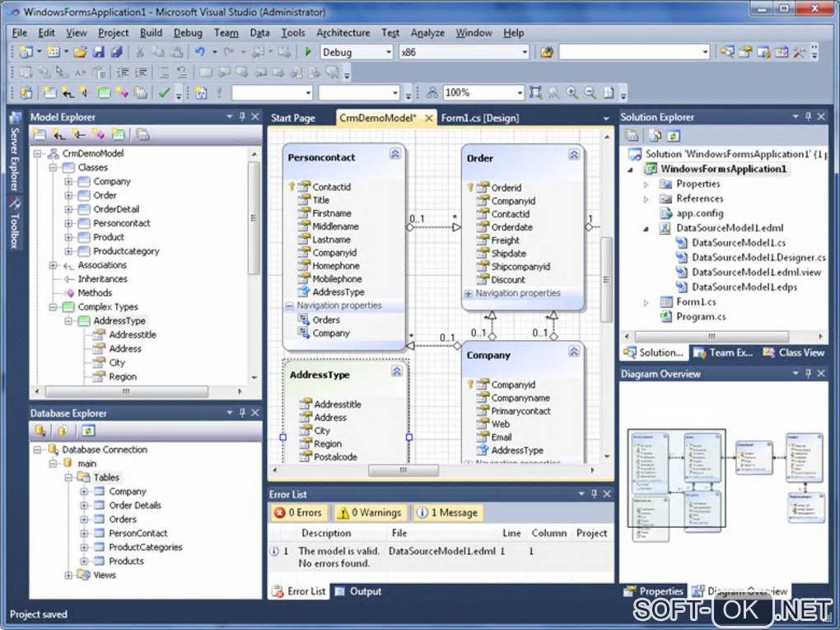
Task: Collapse the AddressType shape chevron
Action: [x=397, y=371]
